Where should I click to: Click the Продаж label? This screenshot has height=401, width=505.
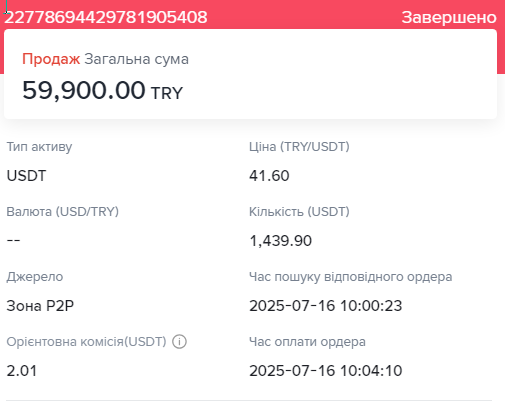51,59
